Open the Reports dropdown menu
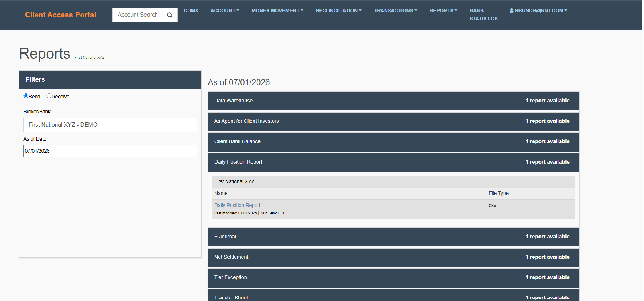The height and width of the screenshot is (301, 644). tap(443, 11)
